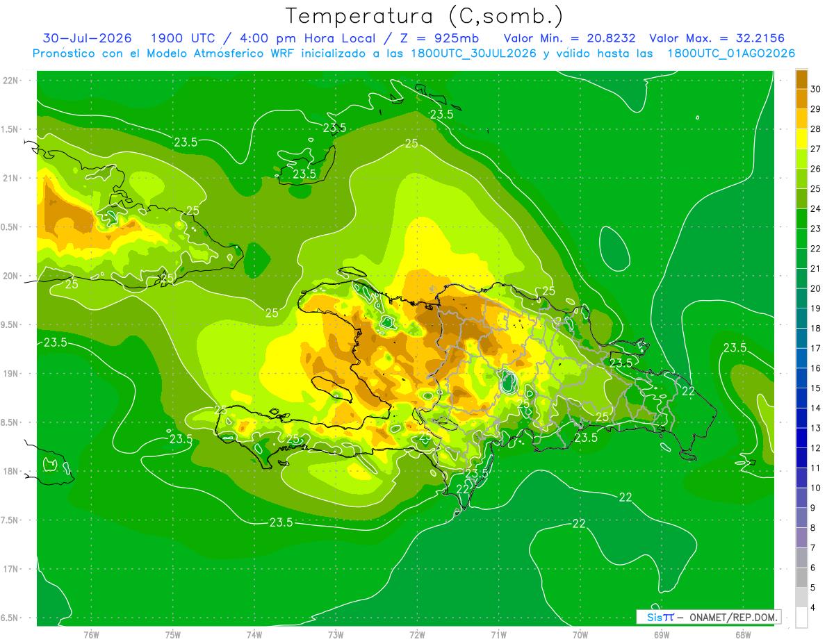The height and width of the screenshot is (644, 834).
Task: Click the white legend swatch below 4
Action: point(801,618)
